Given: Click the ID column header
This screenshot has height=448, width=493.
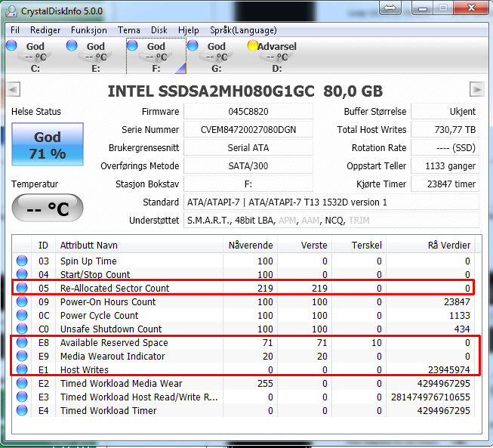Looking at the screenshot, I should [x=43, y=245].
